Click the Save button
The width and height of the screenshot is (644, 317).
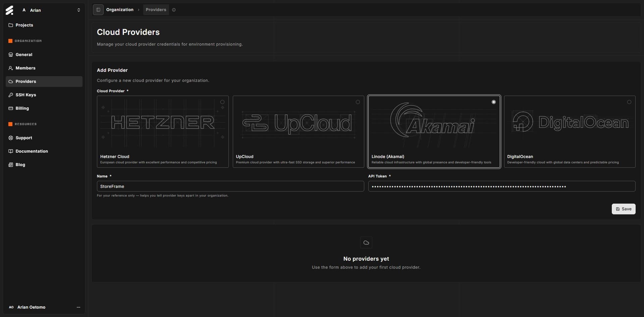(x=624, y=209)
